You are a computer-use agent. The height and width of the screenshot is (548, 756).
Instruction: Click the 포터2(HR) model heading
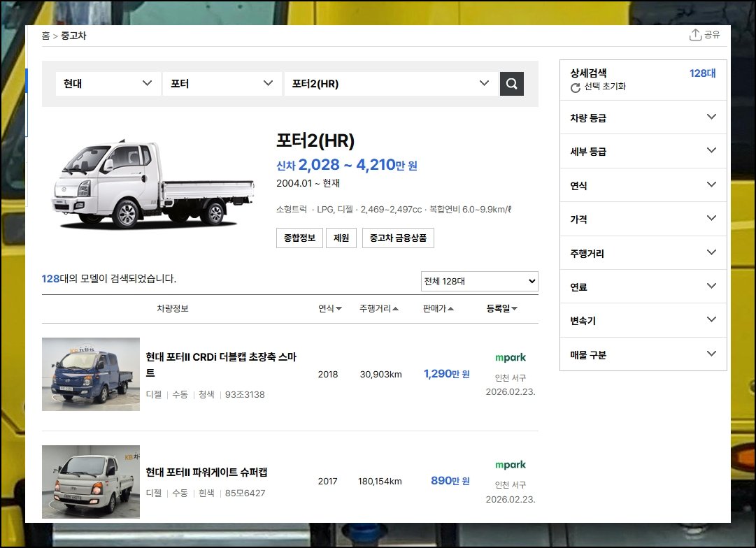pos(315,140)
